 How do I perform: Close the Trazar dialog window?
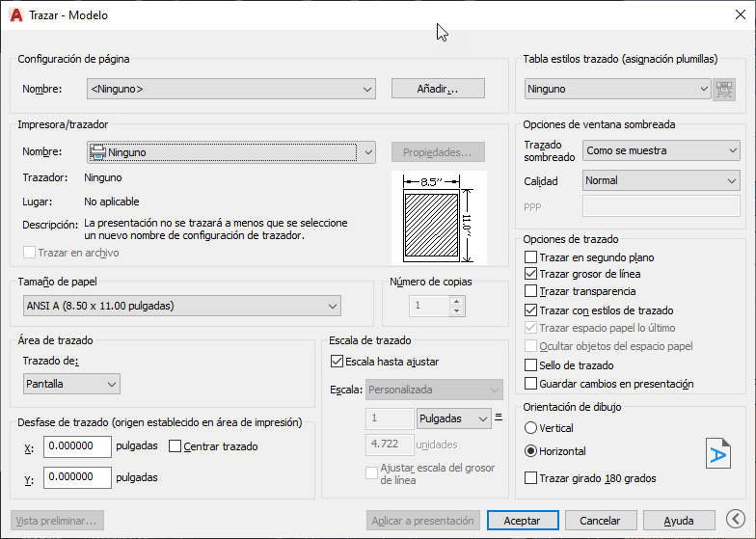click(x=741, y=15)
